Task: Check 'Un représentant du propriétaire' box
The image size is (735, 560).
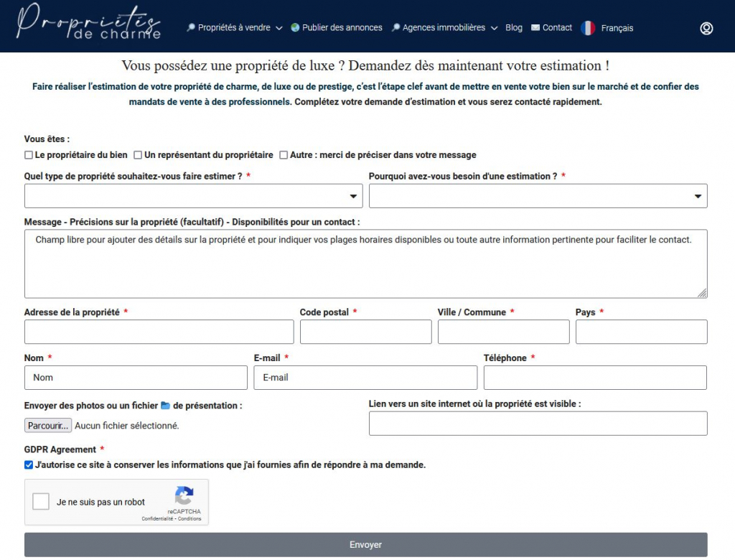Action: (138, 155)
